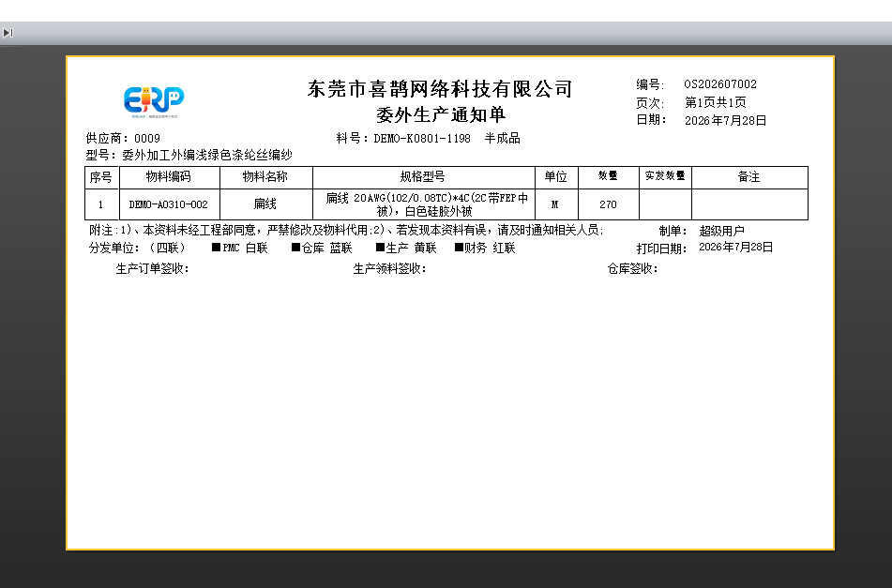Click the spec cell starting 扁线 20AWG
Screen dimensions: 892x588
tap(424, 204)
